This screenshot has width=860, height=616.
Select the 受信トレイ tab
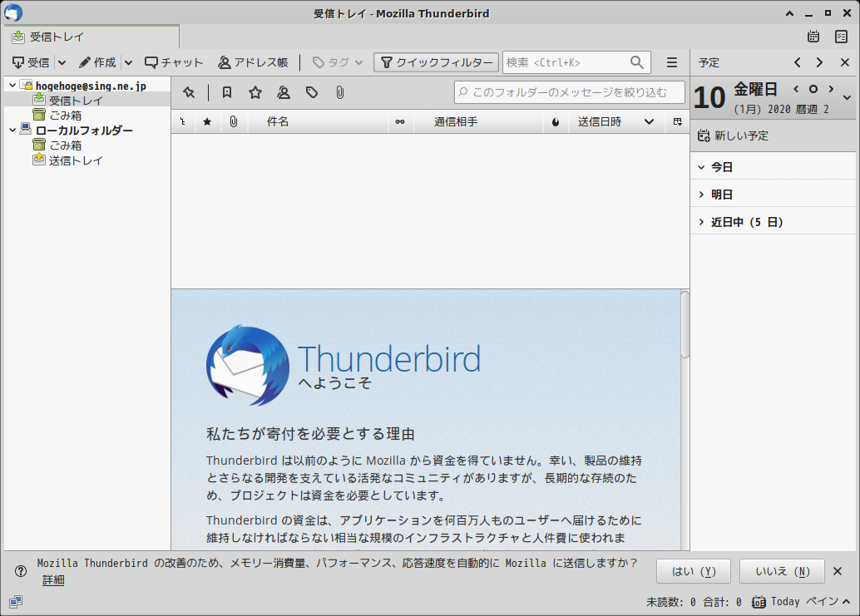coord(91,37)
